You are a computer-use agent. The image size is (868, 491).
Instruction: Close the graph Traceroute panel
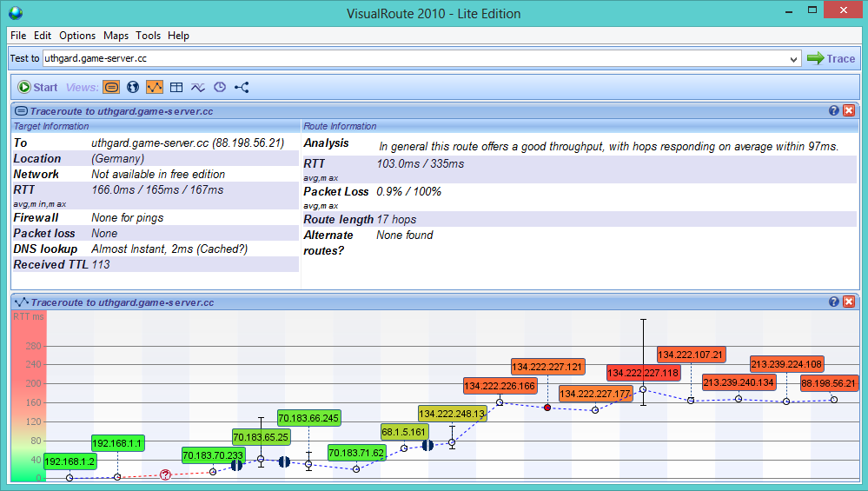coord(849,302)
